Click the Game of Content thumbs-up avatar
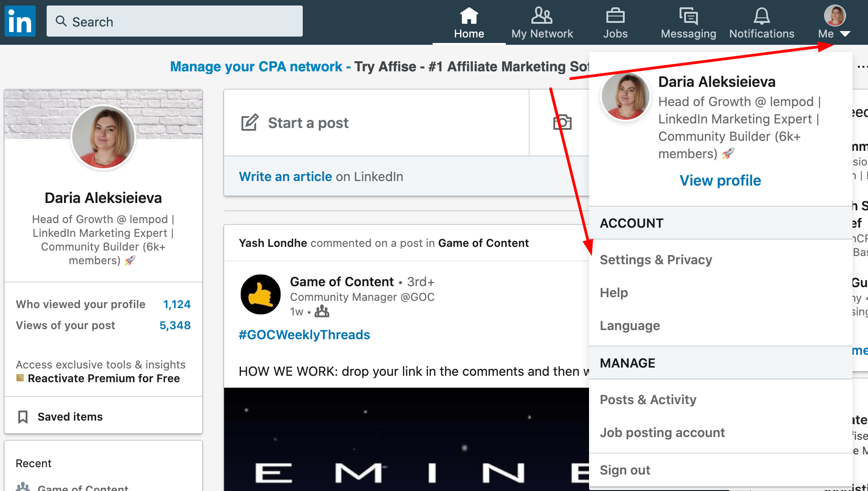868x491 pixels. click(261, 294)
